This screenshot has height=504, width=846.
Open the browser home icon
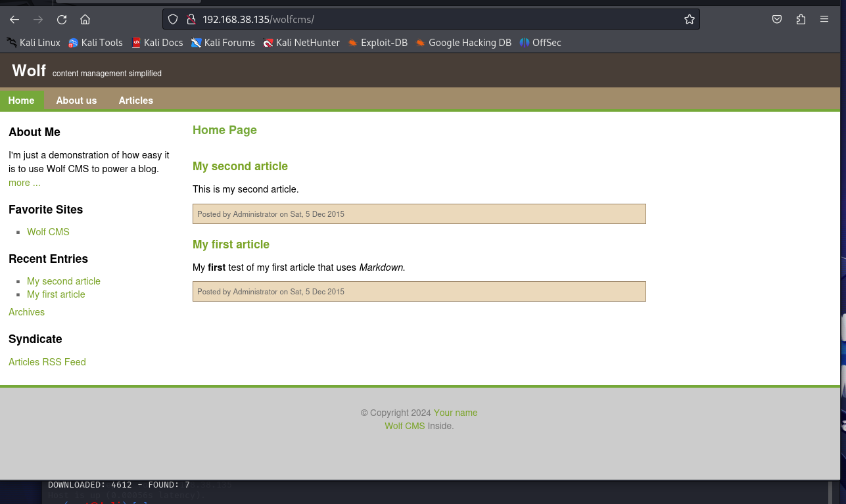85,20
